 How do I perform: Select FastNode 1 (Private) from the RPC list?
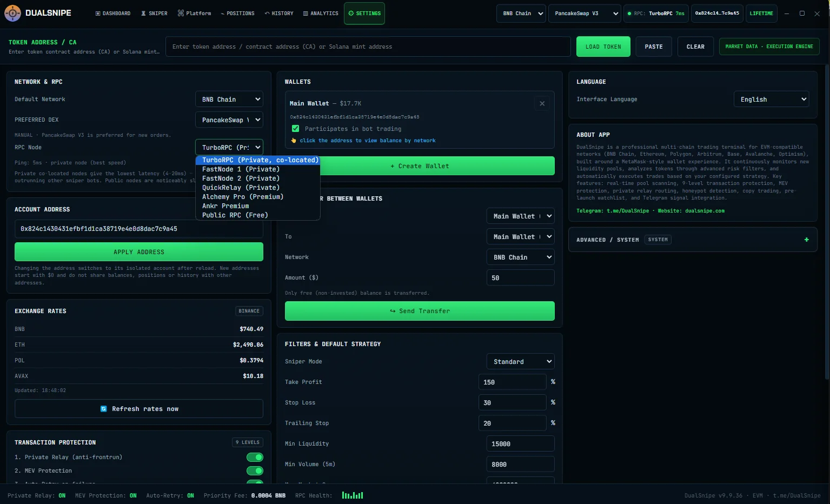click(258, 169)
